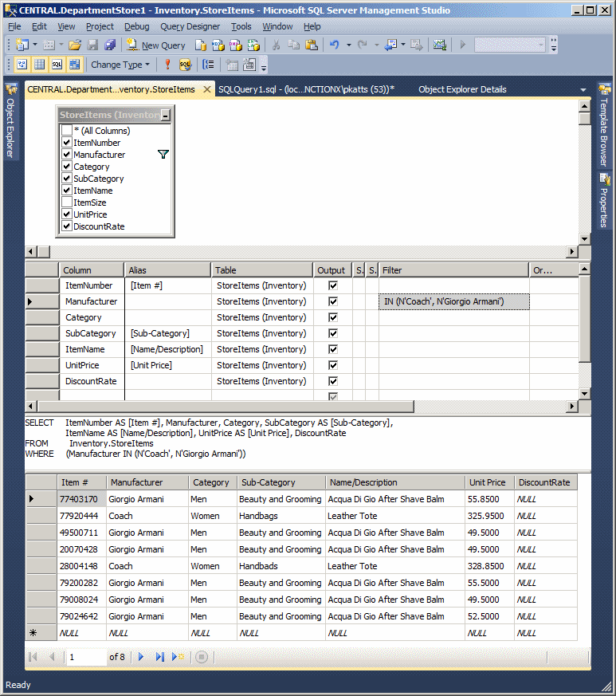The image size is (616, 696).
Task: Click the Add Group By icon
Action: (208, 65)
